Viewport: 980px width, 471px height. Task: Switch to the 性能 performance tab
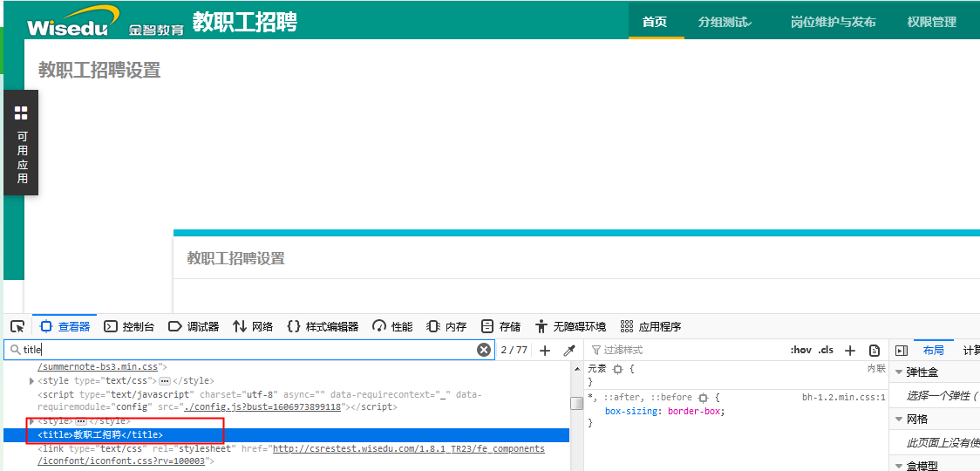pos(392,326)
